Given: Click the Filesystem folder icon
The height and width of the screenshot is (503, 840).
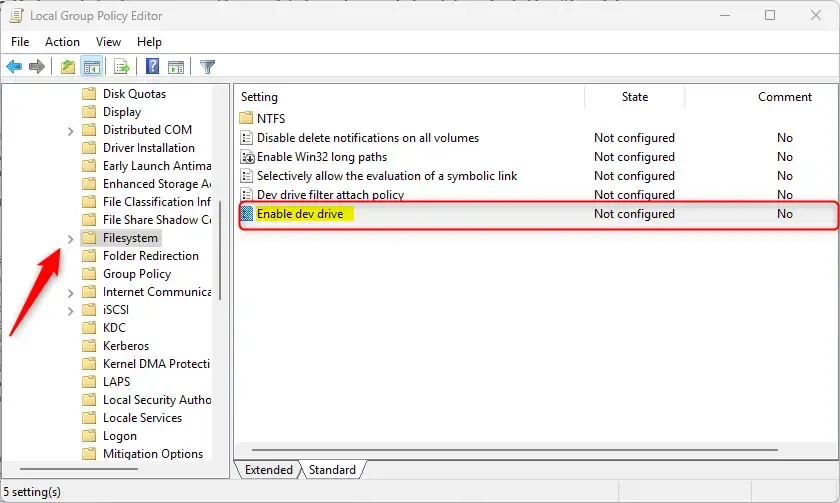Looking at the screenshot, I should tap(89, 238).
